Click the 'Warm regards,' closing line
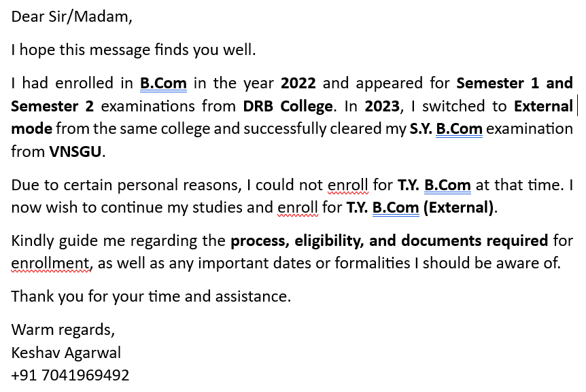This screenshot has height=392, width=586. tap(63, 330)
